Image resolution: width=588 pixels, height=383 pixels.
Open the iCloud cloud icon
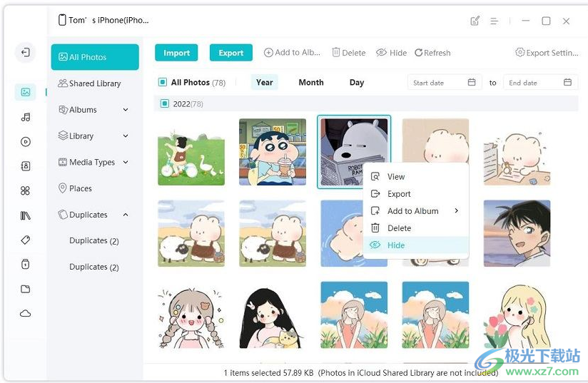(x=26, y=313)
